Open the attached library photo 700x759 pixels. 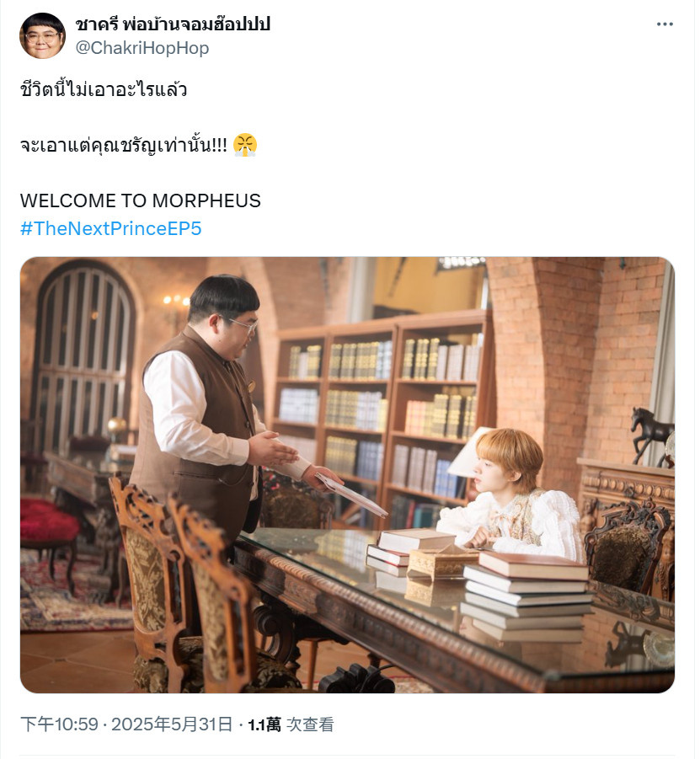click(347, 474)
